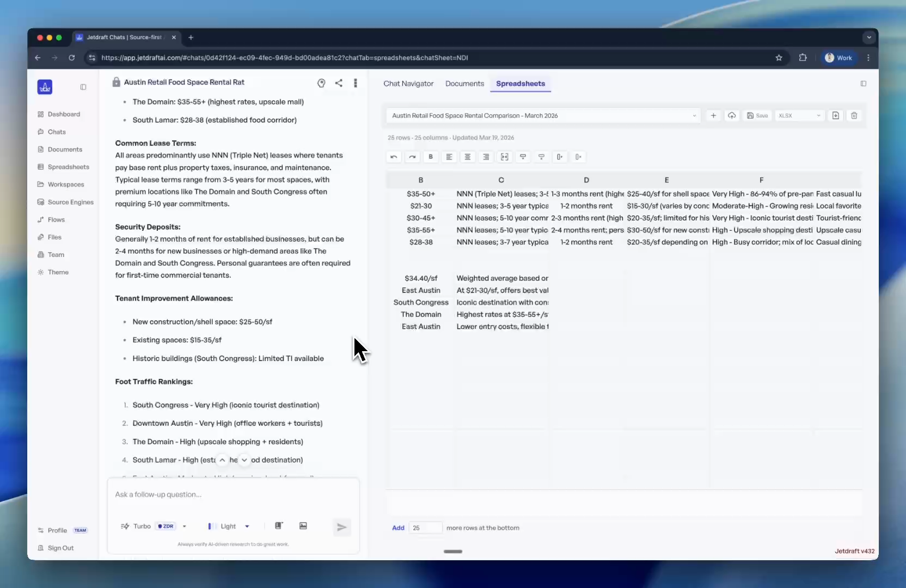Delete the spreadsheet with trash icon
This screenshot has width=906, height=588.
click(x=854, y=115)
